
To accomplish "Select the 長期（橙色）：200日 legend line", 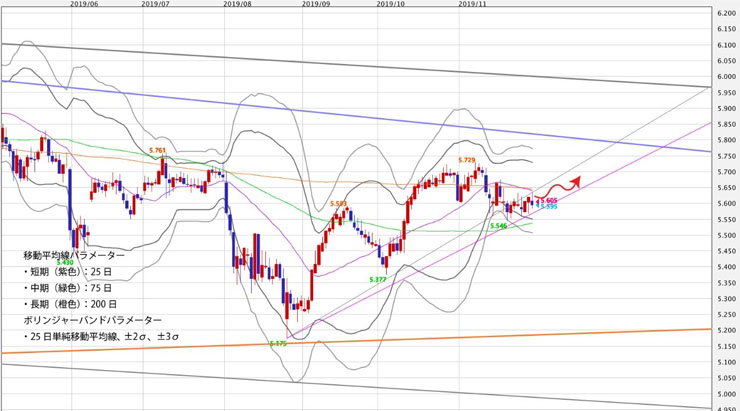I will 70,304.
